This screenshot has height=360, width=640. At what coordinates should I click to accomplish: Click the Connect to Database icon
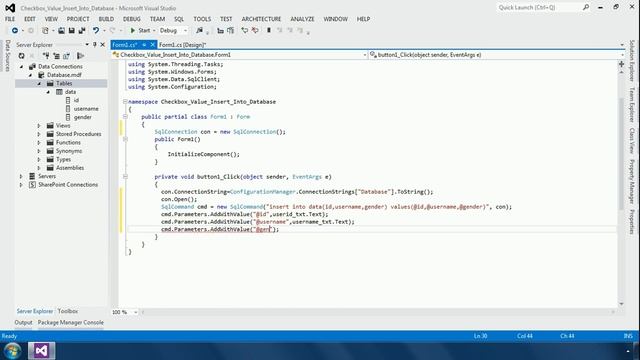(46, 56)
